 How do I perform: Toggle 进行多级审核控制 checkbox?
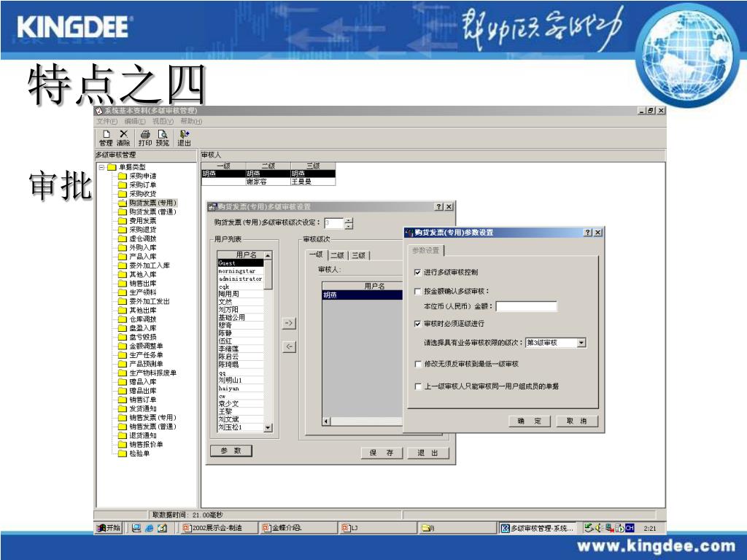[x=418, y=273]
